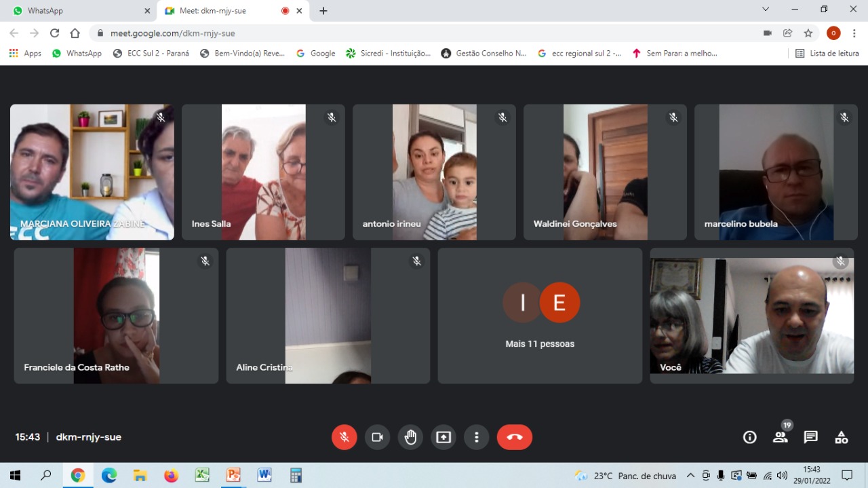Image resolution: width=868 pixels, height=488 pixels.
Task: Show the participants list with 19 badge
Action: (x=781, y=437)
